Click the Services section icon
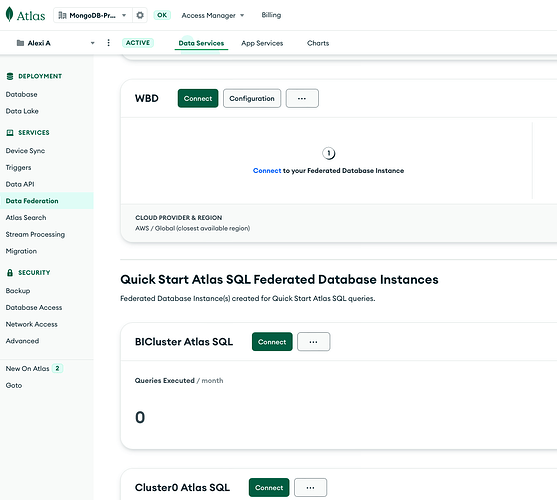 click(10, 132)
